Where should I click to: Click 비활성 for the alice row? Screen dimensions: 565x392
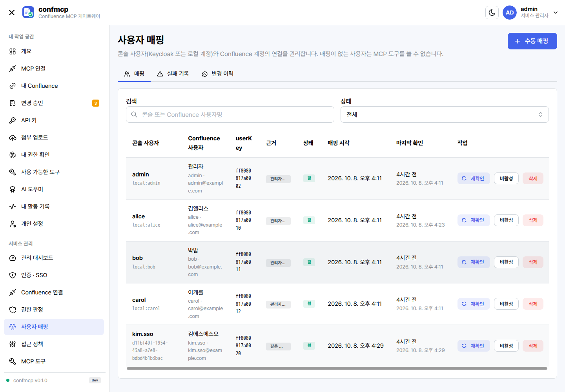tap(506, 220)
